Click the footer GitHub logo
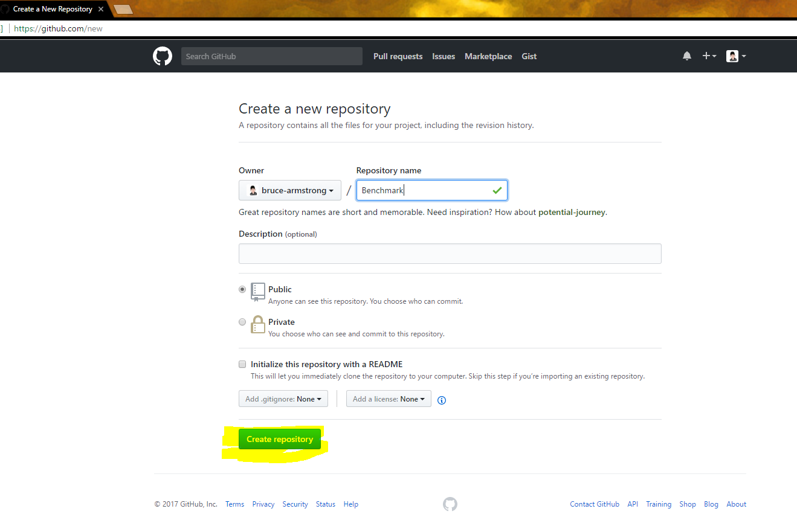This screenshot has width=797, height=532. click(x=450, y=504)
